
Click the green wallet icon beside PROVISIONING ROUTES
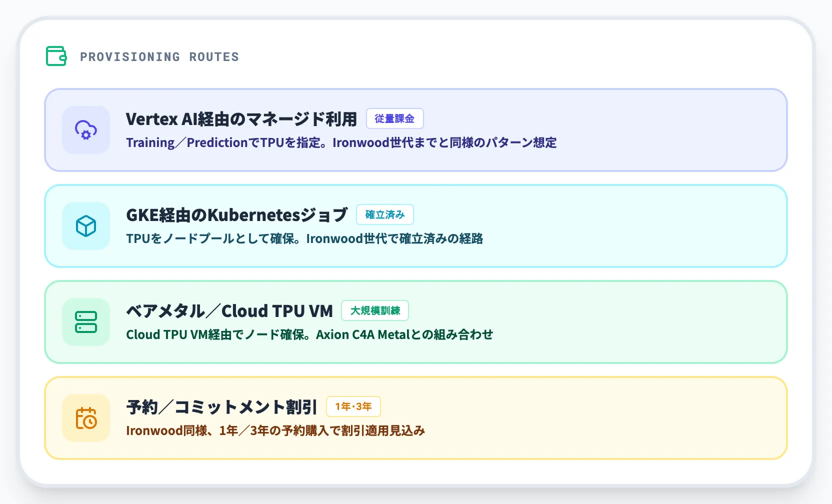tap(55, 56)
